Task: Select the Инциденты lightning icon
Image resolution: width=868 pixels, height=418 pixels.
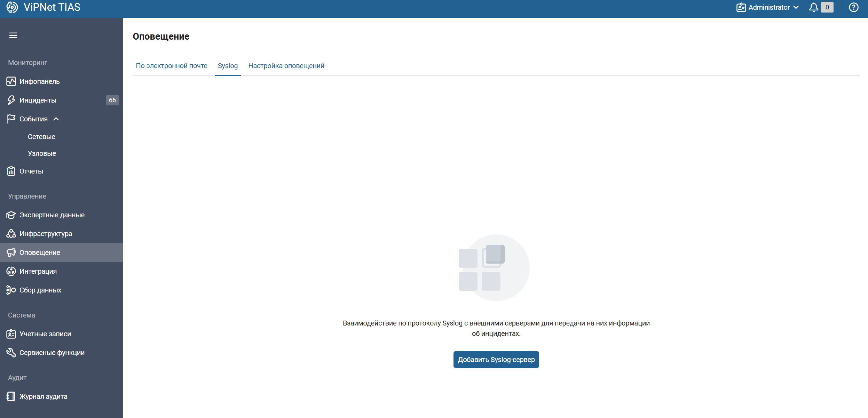Action: pos(11,100)
